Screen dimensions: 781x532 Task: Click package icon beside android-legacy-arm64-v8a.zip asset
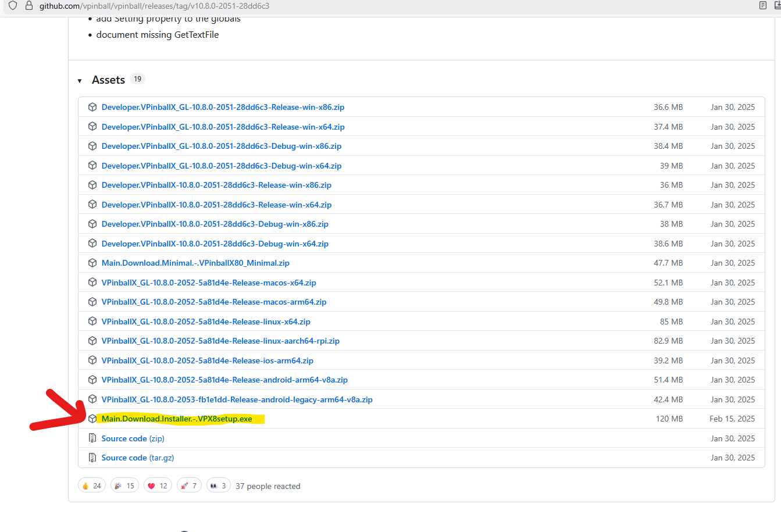click(x=92, y=399)
